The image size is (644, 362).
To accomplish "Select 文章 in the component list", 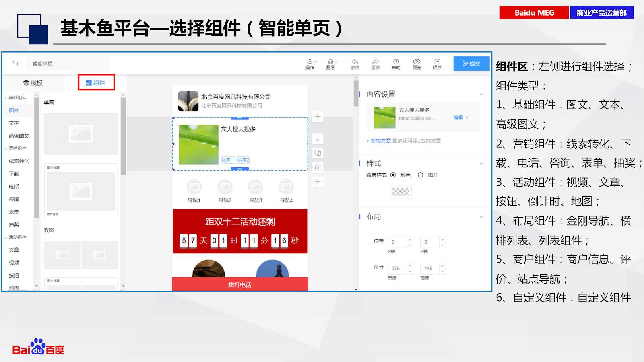I will point(14,250).
